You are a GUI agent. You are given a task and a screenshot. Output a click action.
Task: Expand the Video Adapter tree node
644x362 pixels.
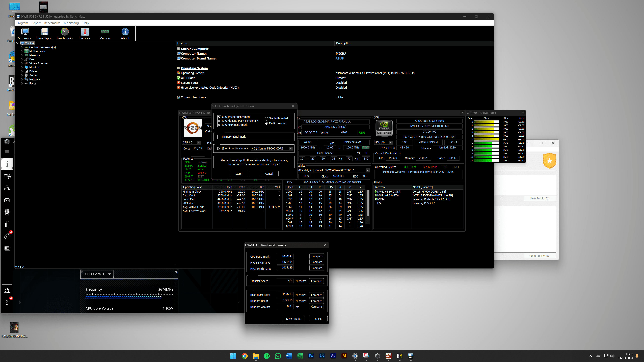22,63
